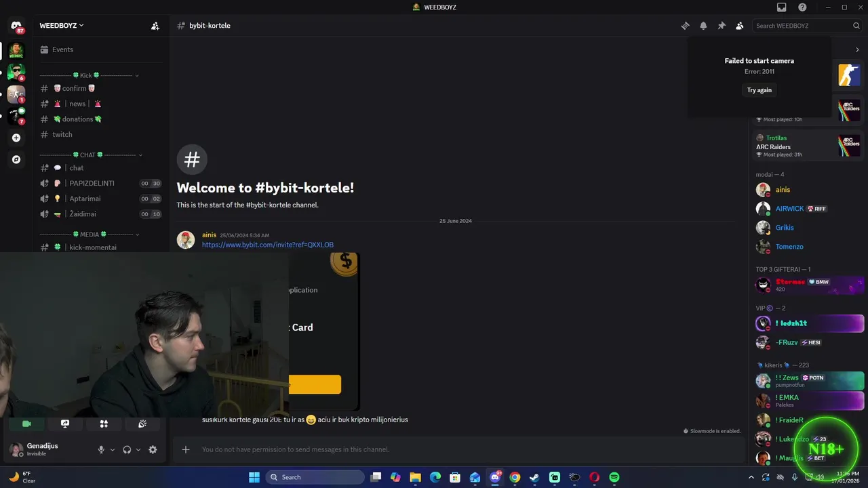Expand activity panel chevron arrow
Viewport: 868px width, 488px height.
click(x=857, y=49)
